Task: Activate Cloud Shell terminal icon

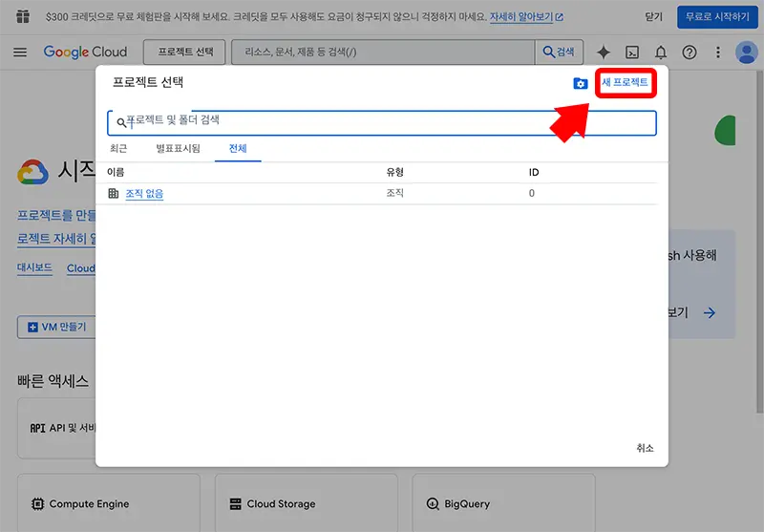Action: [x=632, y=53]
